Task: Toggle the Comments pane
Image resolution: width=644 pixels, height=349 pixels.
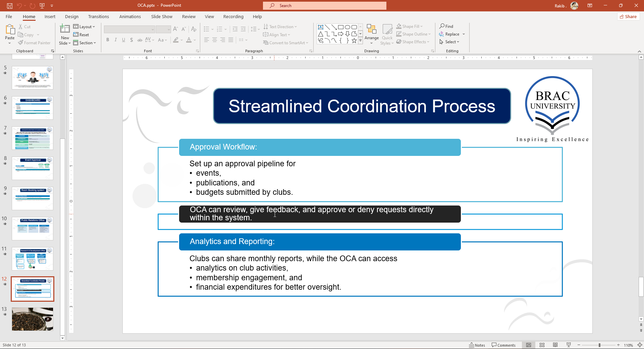Action: 503,345
